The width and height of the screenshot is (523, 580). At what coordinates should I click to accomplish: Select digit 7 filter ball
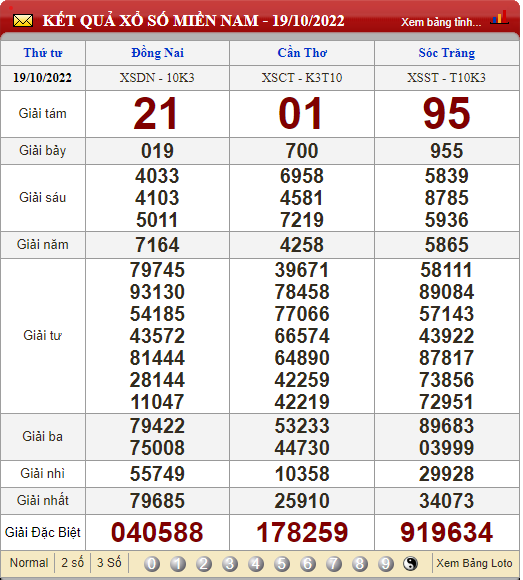(x=334, y=564)
